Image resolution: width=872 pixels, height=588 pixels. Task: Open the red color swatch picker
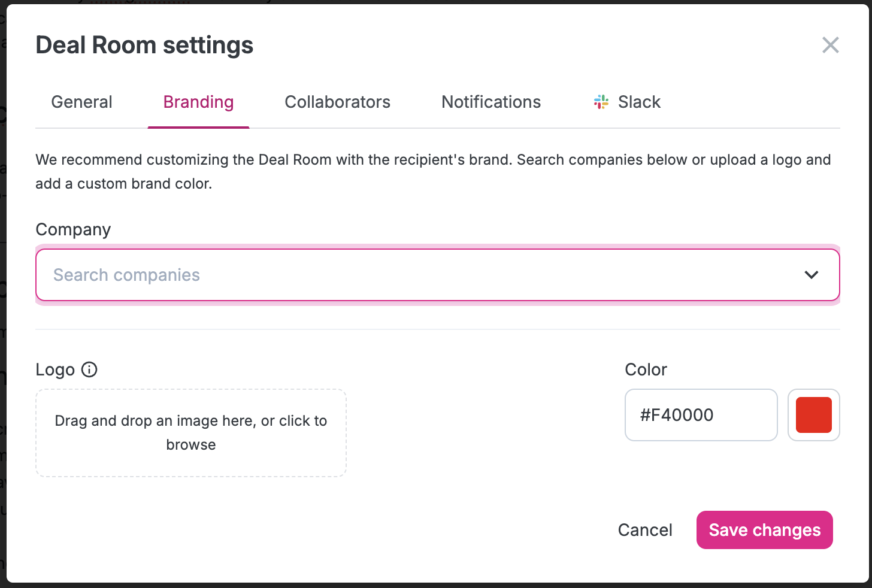tap(814, 415)
